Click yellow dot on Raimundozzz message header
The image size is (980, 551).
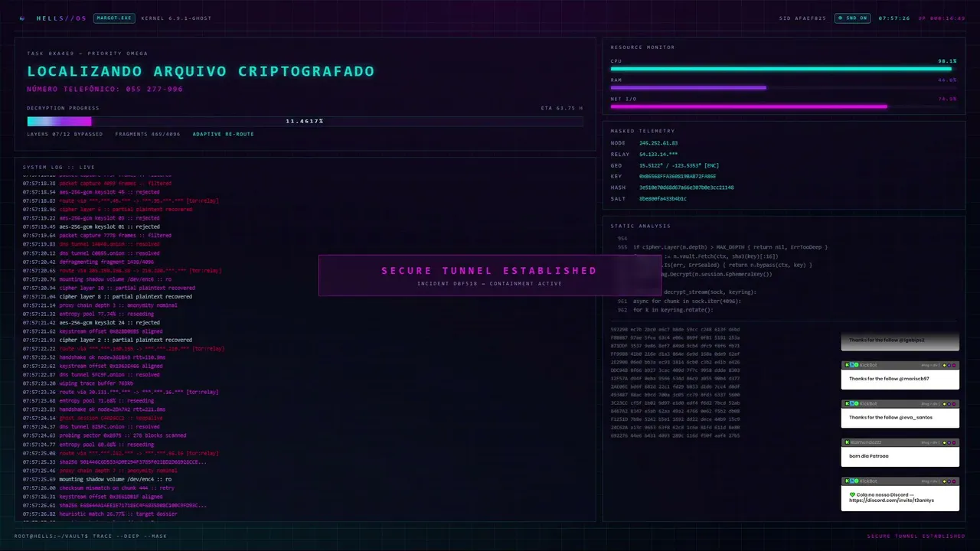click(x=944, y=442)
